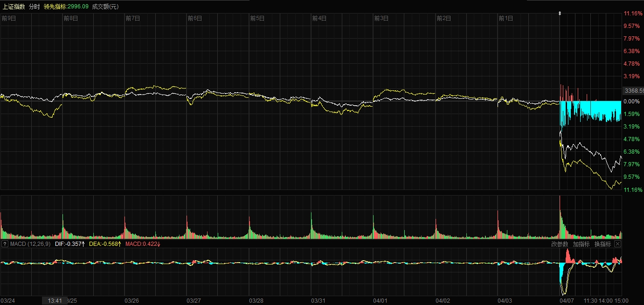Image resolution: width=644 pixels, height=305 pixels.
Task: Click the MACD (12,26,9) indicator name
Action: pos(30,244)
